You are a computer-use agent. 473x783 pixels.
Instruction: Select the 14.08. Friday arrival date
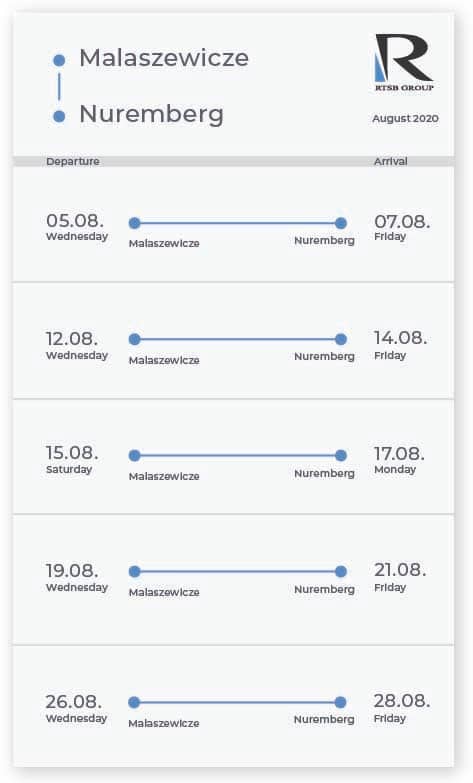401,345
